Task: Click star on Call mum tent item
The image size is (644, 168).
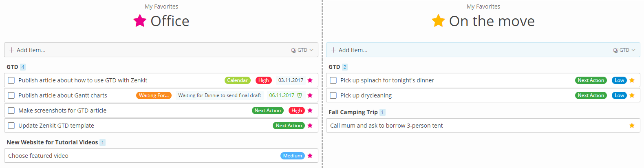Action: pos(632,126)
